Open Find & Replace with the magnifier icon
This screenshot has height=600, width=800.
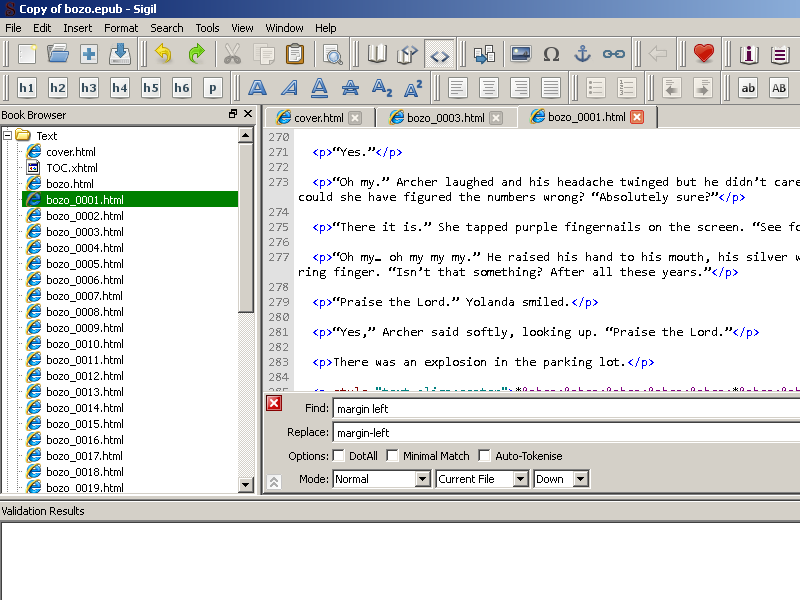coord(332,54)
